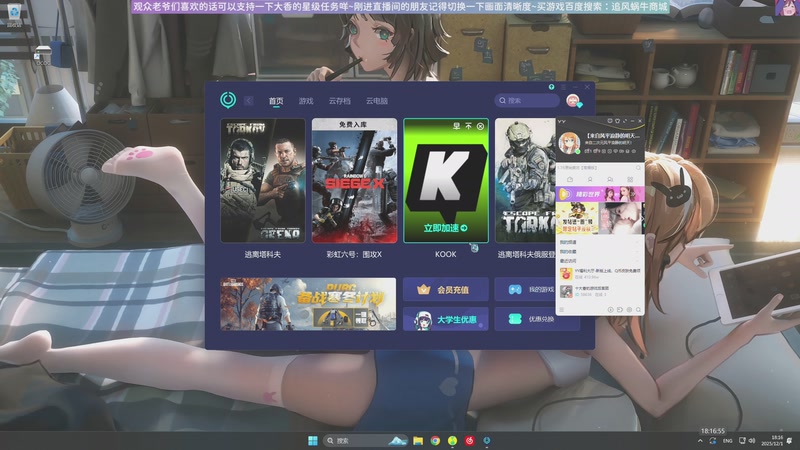800x450 pixels.
Task: Open YY skin shirt icon
Action: [617, 121]
